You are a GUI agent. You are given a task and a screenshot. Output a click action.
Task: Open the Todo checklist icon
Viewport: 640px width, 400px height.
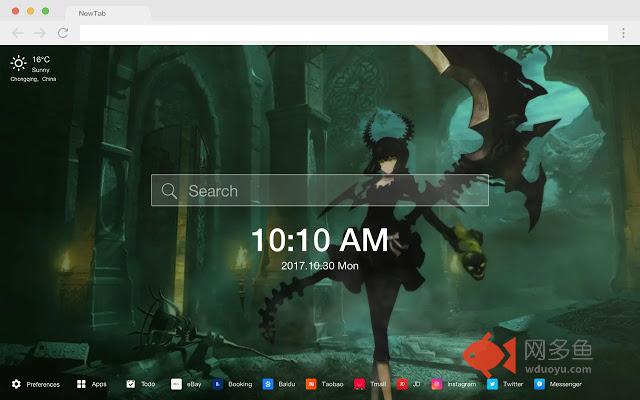[131, 384]
